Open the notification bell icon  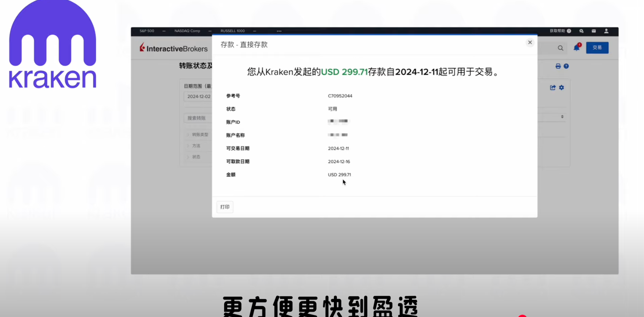coord(577,47)
